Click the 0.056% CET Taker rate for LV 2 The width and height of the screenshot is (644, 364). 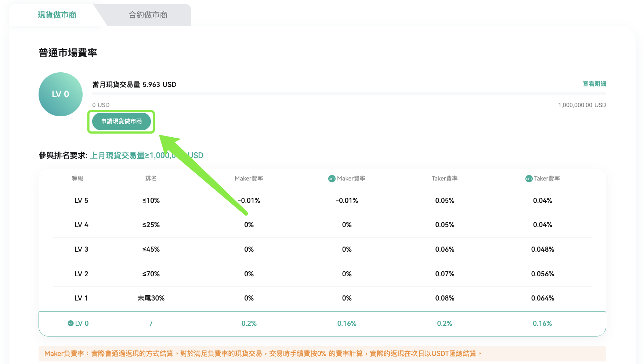tap(543, 274)
